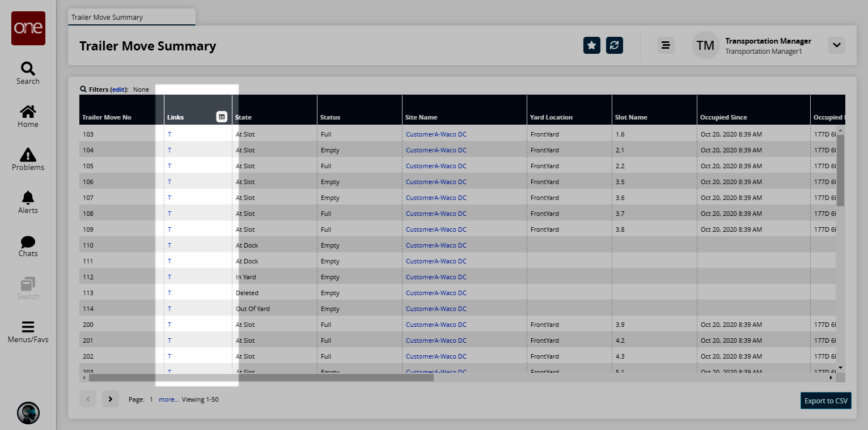Open the CustomerA-Waco DC site for row 112
This screenshot has height=430, width=868.
click(436, 277)
